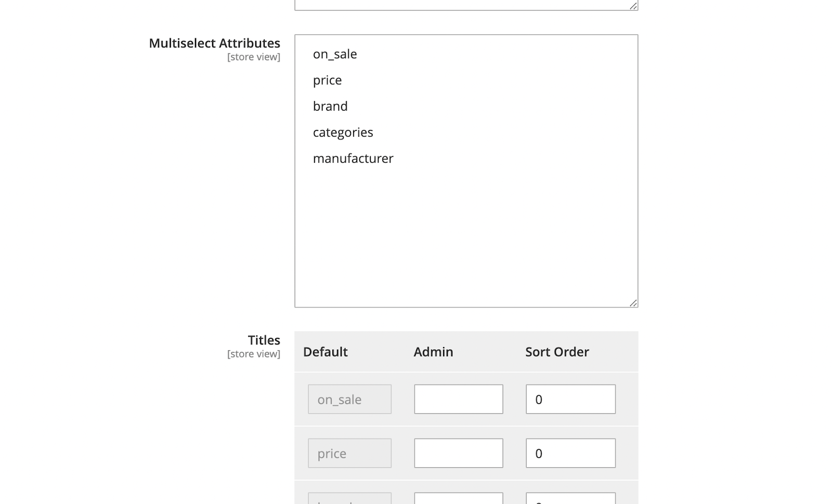
Task: Click the Titles field label
Action: [264, 340]
